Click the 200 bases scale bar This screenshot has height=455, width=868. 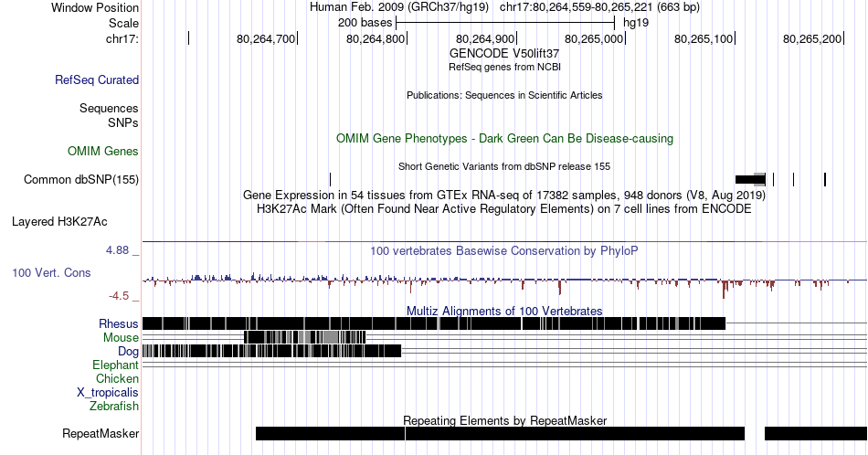tap(505, 23)
